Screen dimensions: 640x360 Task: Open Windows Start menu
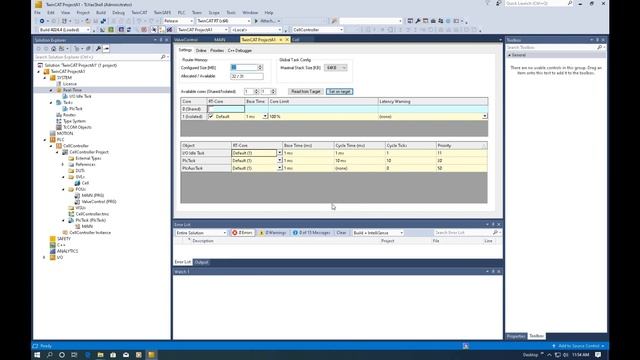pyautogui.click(x=37, y=355)
